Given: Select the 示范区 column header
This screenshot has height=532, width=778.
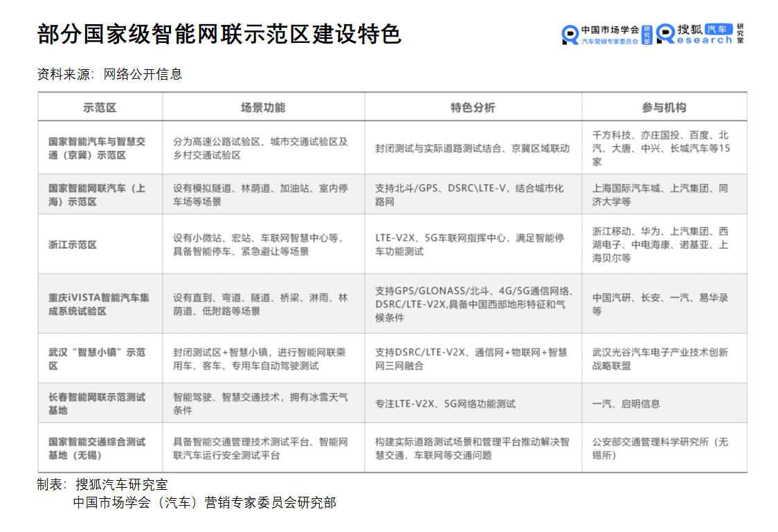Looking at the screenshot, I should tap(100, 107).
